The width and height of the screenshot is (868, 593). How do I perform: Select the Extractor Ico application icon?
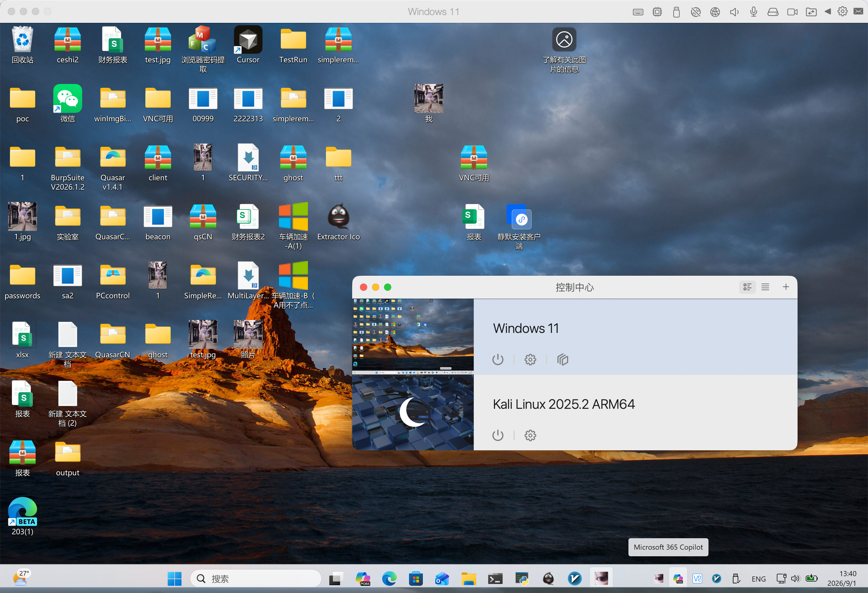pos(338,222)
